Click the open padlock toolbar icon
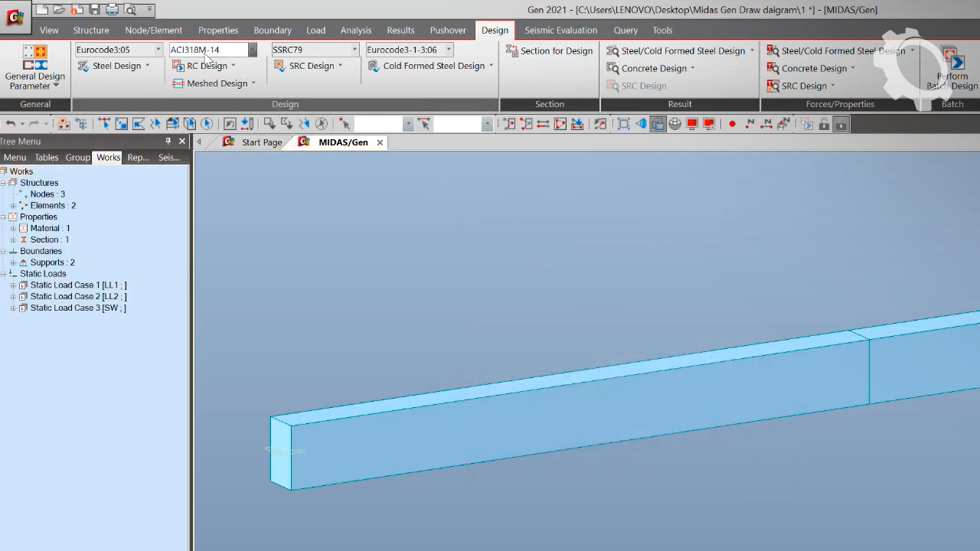The width and height of the screenshot is (980, 551). click(824, 124)
